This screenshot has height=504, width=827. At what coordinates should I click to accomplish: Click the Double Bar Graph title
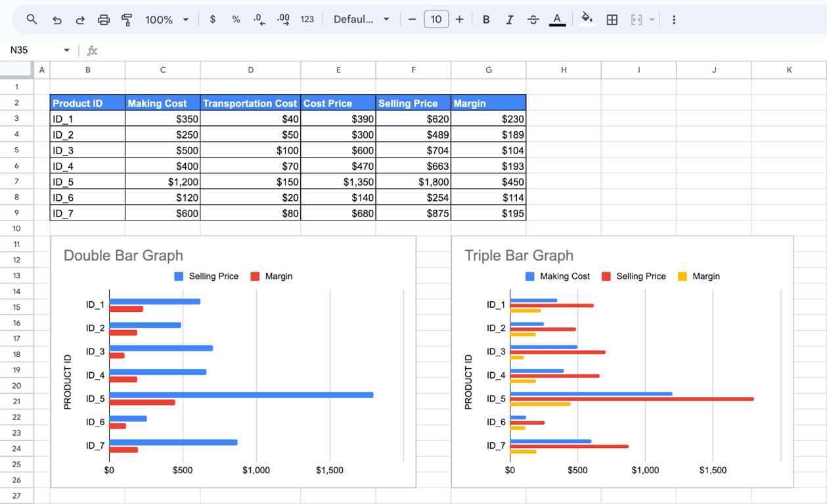point(123,255)
